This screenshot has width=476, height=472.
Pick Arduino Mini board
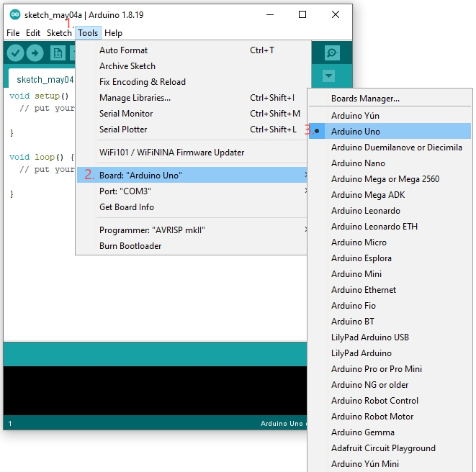[x=390, y=273]
